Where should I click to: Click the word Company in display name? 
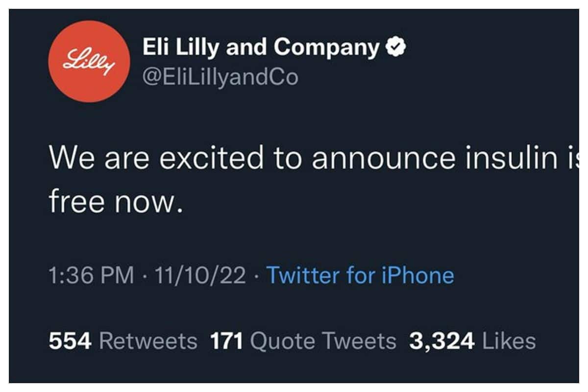327,49
